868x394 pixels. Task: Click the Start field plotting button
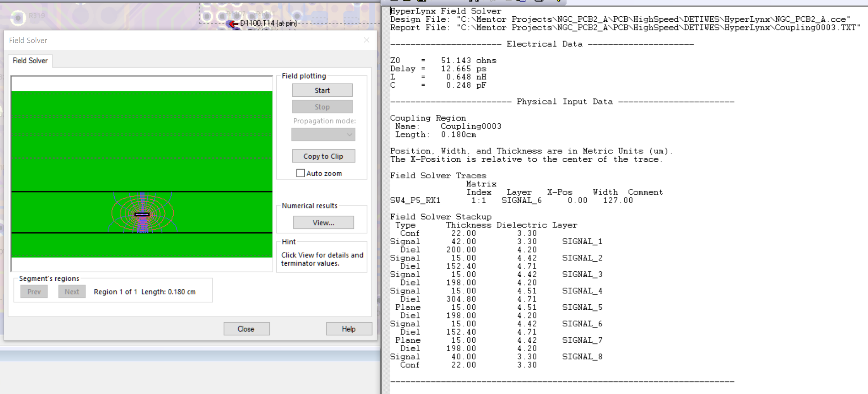coord(322,90)
